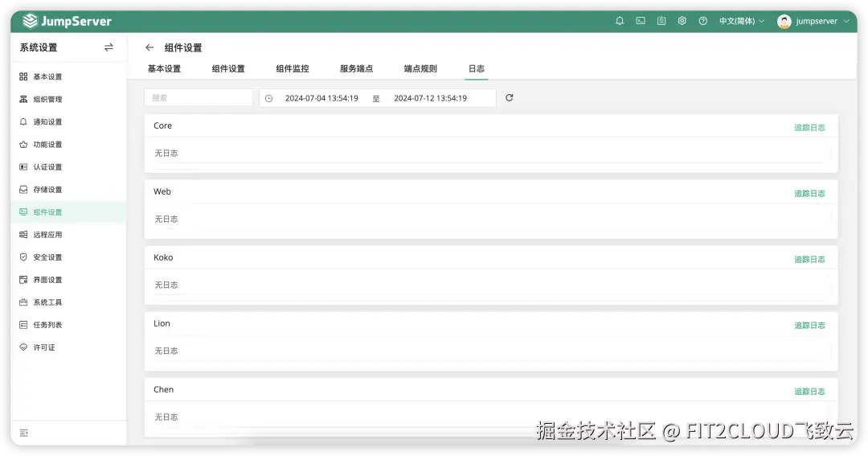Click 无日志 text under Core
The height and width of the screenshot is (456, 868).
click(166, 153)
